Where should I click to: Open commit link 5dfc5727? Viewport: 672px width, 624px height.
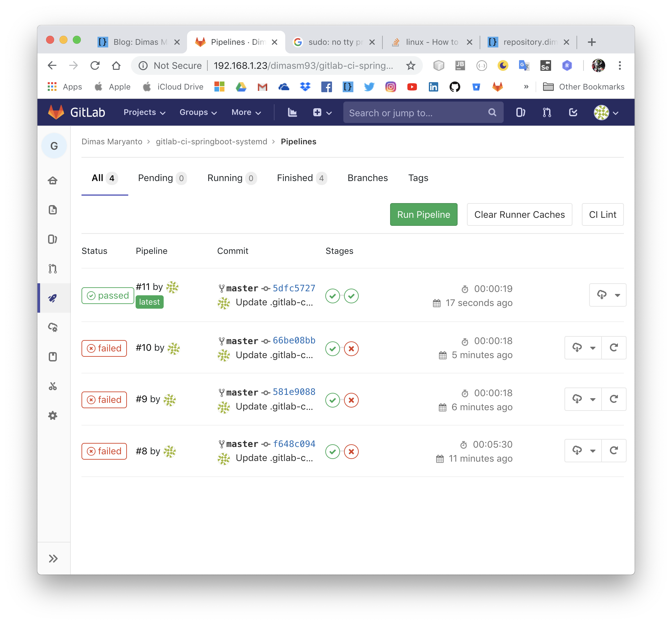(294, 288)
